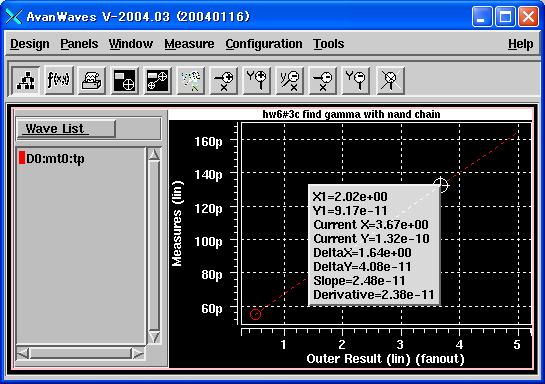Click the zoom in Y icon
Viewport: 545px width, 384px height.
(x=257, y=80)
